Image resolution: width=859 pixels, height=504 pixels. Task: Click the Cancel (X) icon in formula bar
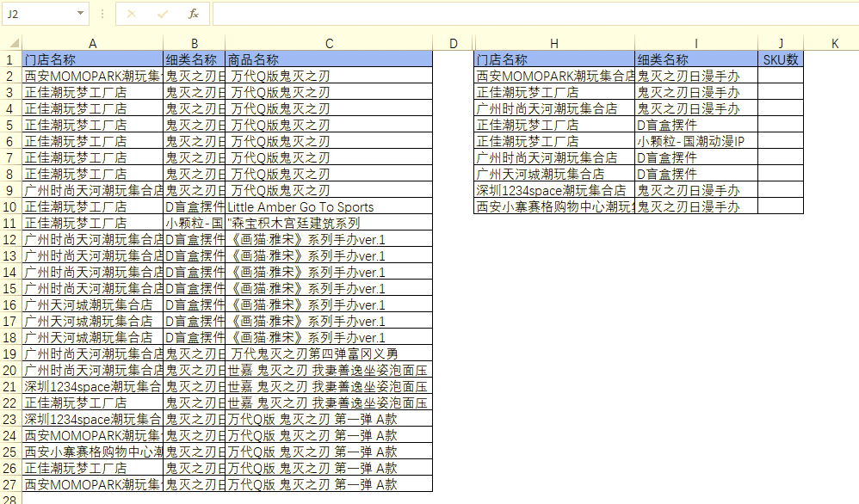point(132,15)
